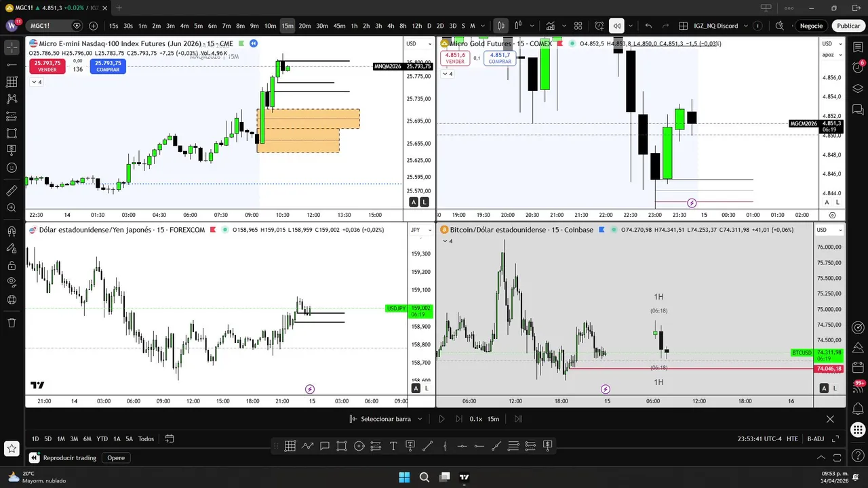Viewport: 868px width, 488px height.
Task: Choose the 45m timeframe
Action: [339, 26]
